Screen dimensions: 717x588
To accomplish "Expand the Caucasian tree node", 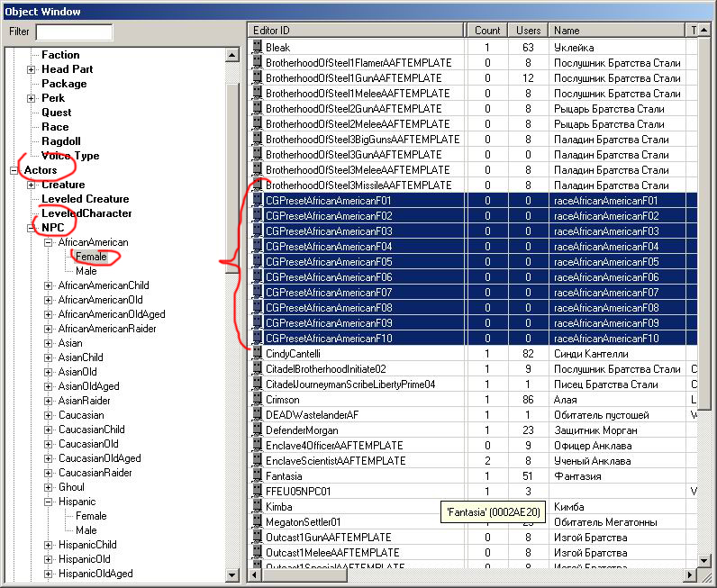I will [48, 415].
